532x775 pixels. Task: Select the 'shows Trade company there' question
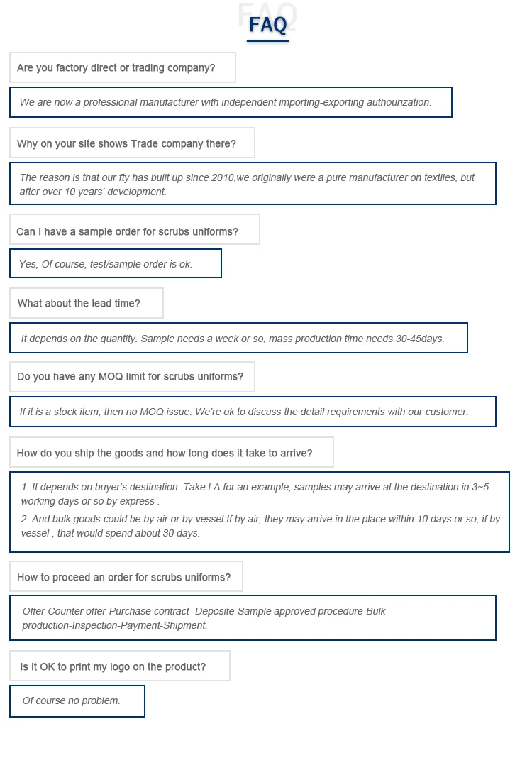126,143
